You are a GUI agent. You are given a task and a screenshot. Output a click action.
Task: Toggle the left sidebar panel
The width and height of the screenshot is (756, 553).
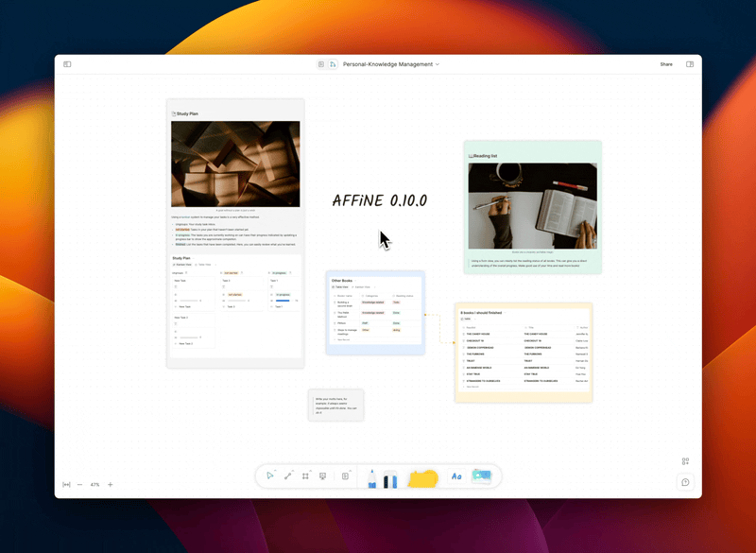click(67, 64)
